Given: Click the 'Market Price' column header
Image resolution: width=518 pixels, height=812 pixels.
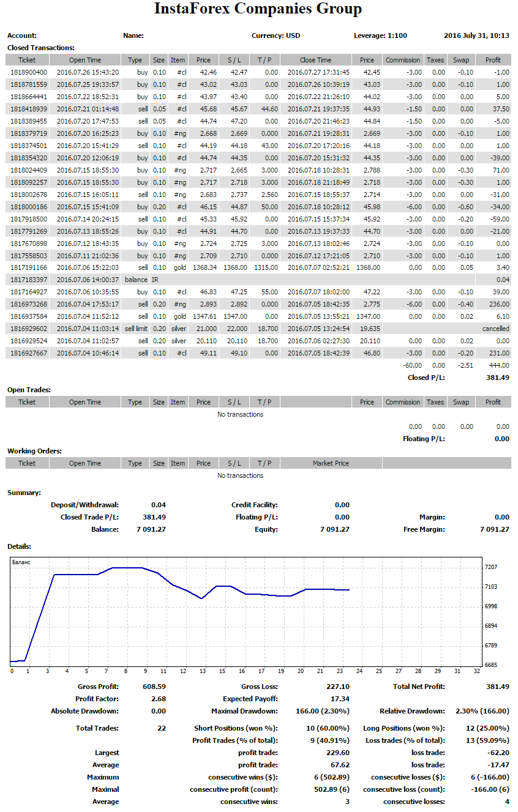Looking at the screenshot, I should coord(331,463).
